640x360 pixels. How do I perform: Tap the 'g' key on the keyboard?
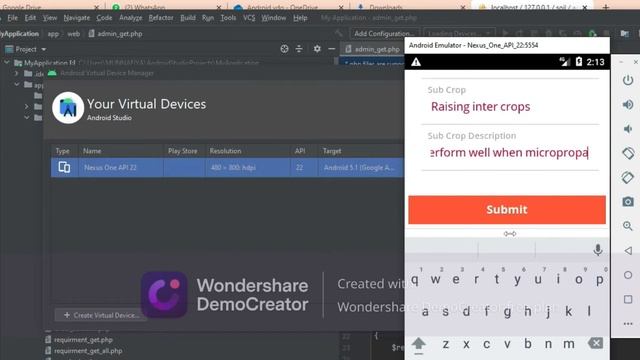click(x=507, y=312)
